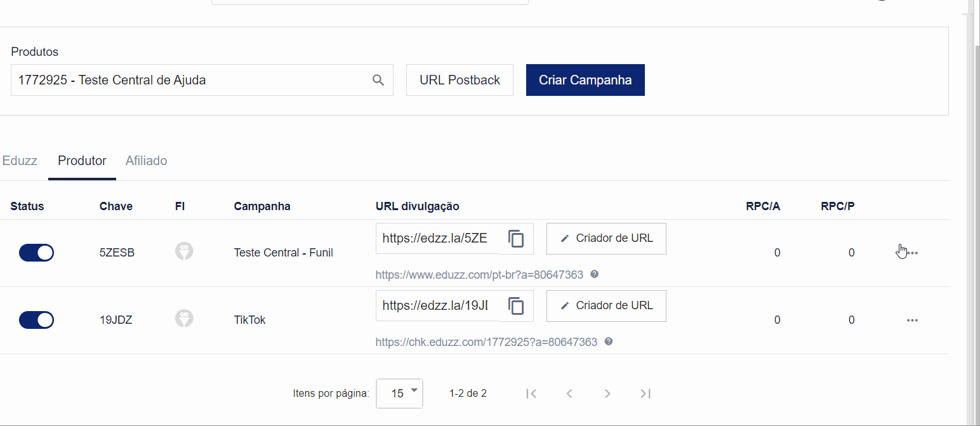This screenshot has height=426, width=980.
Task: Click the Produtos search input field
Action: coord(190,80)
